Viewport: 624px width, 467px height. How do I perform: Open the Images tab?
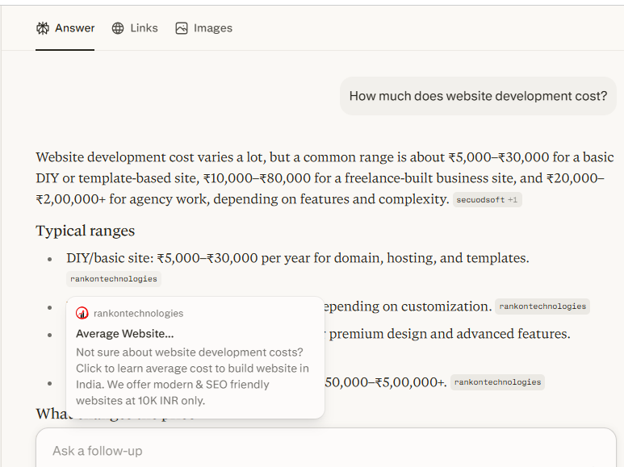pyautogui.click(x=204, y=28)
